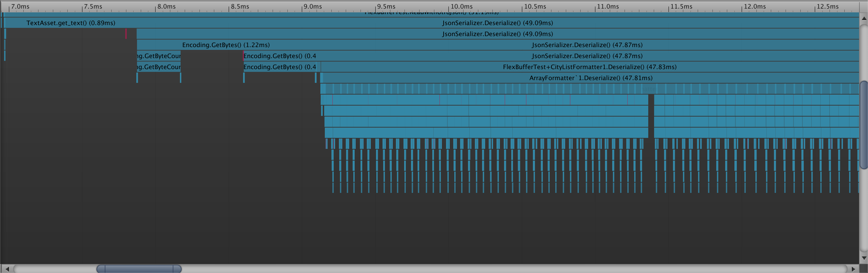This screenshot has width=868, height=273.
Task: Select JsonSerializer.Deserialize() (47.87ms) bar directly above FlexBufferTest+CityListFormatter1
Action: (x=587, y=56)
